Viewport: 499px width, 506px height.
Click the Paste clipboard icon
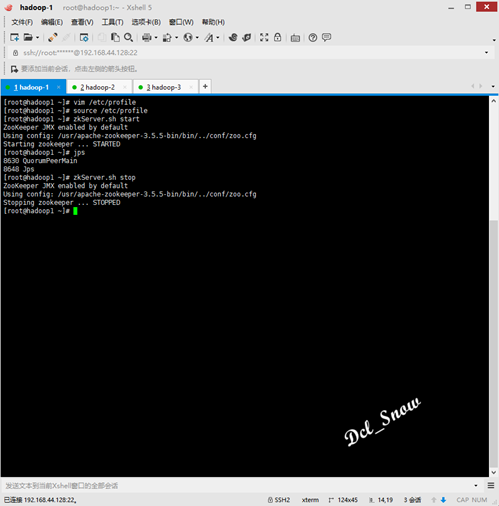pyautogui.click(x=115, y=37)
